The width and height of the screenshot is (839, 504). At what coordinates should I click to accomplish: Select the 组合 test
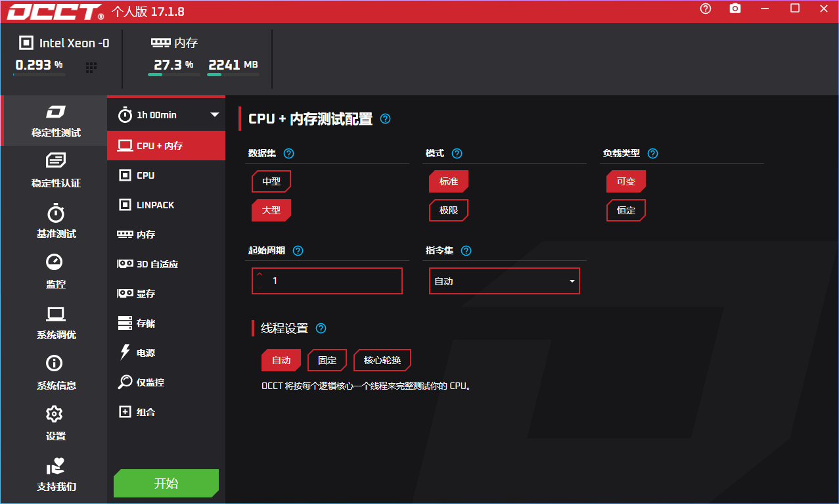166,412
